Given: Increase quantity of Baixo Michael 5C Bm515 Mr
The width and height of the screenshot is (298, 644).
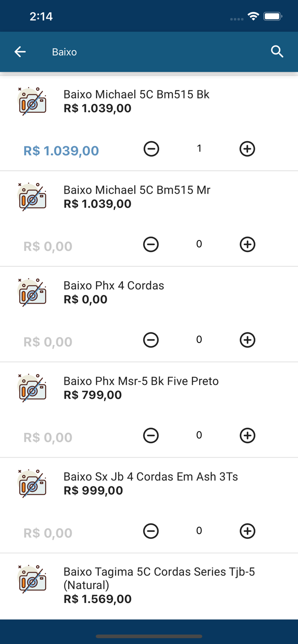Looking at the screenshot, I should (x=247, y=244).
